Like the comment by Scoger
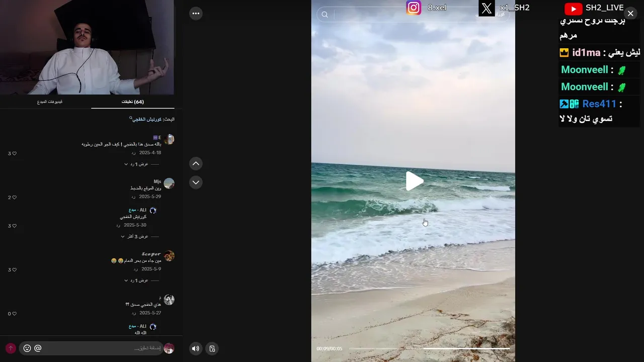The width and height of the screenshot is (644, 362). (13, 270)
